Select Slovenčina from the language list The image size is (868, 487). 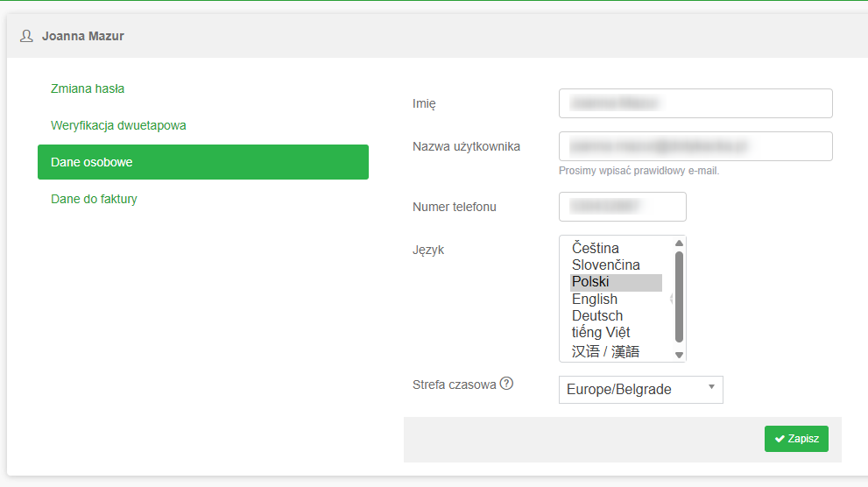(x=606, y=265)
